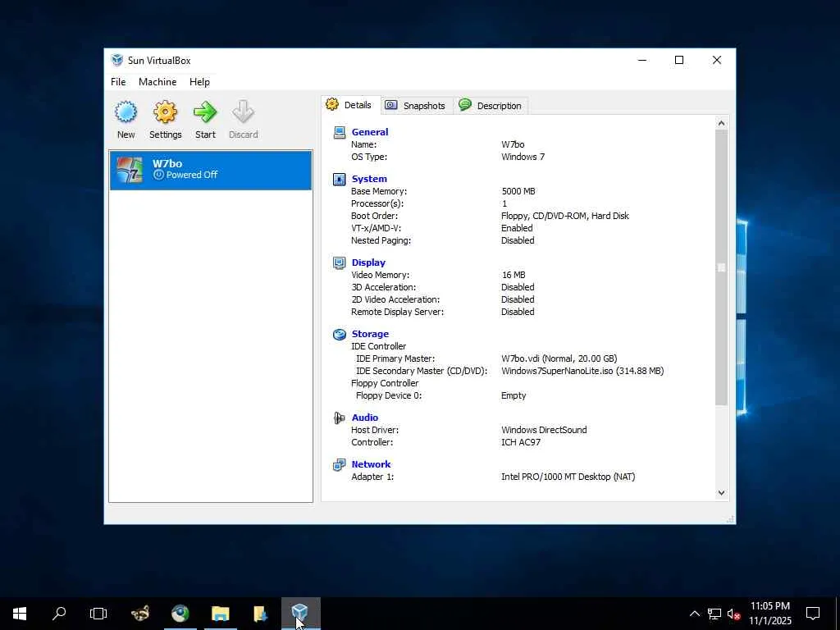Click the Processor(s) value 1
The width and height of the screenshot is (840, 630).
click(x=504, y=203)
